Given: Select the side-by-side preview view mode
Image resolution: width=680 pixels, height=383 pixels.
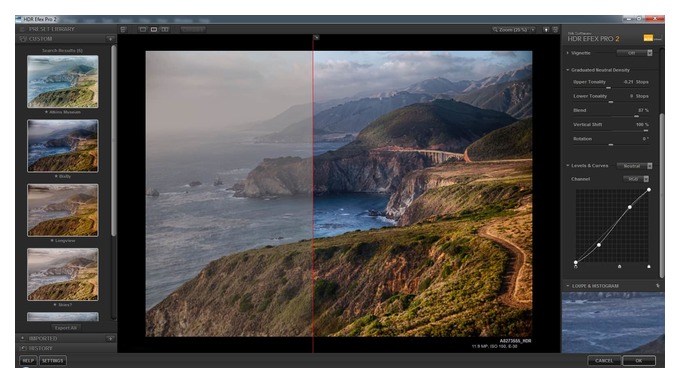Looking at the screenshot, I should [165, 29].
